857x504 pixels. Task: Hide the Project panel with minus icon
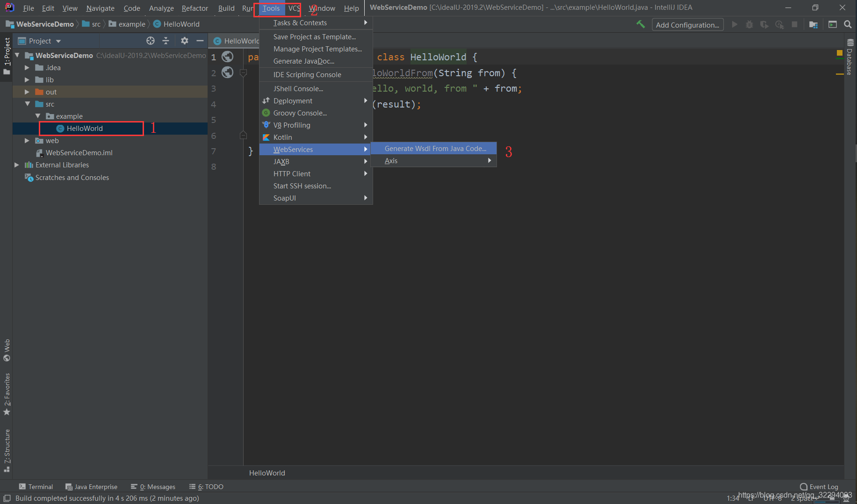(200, 41)
